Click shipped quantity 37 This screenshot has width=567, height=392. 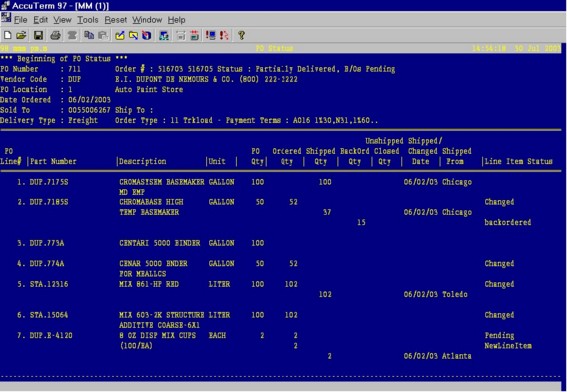(x=327, y=212)
